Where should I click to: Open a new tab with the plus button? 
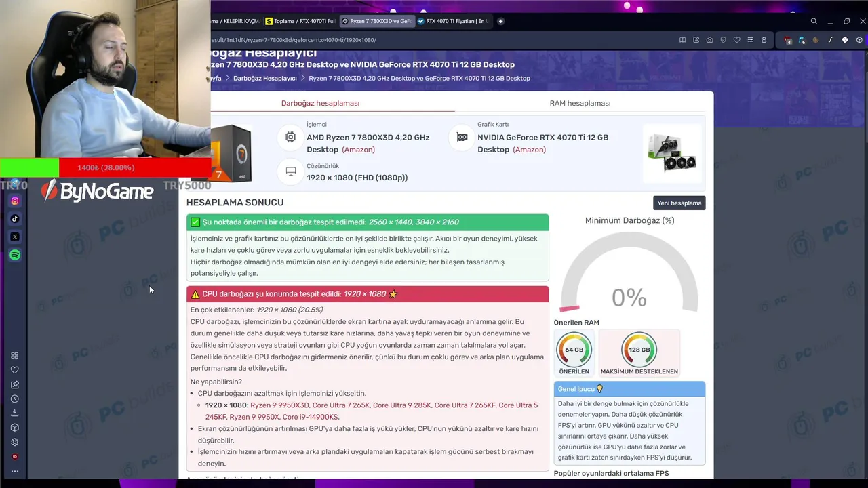pyautogui.click(x=500, y=21)
